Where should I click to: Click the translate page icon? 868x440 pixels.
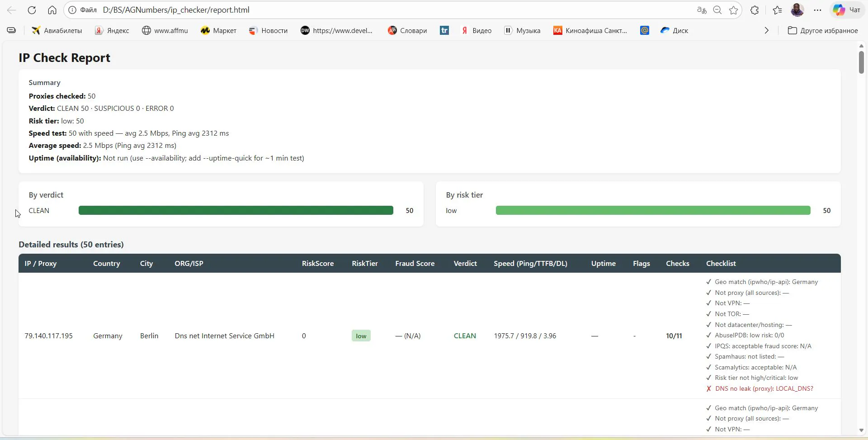702,10
